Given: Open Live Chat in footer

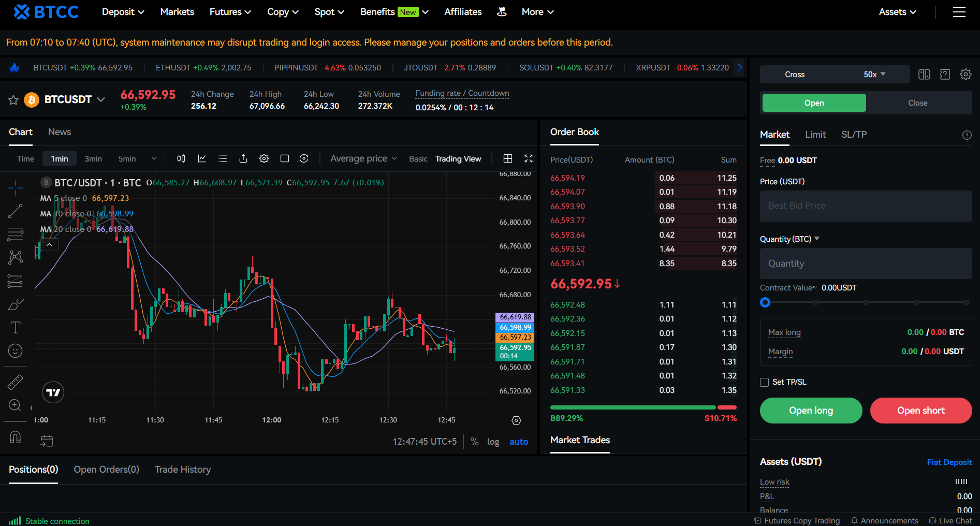Looking at the screenshot, I should tap(950, 520).
